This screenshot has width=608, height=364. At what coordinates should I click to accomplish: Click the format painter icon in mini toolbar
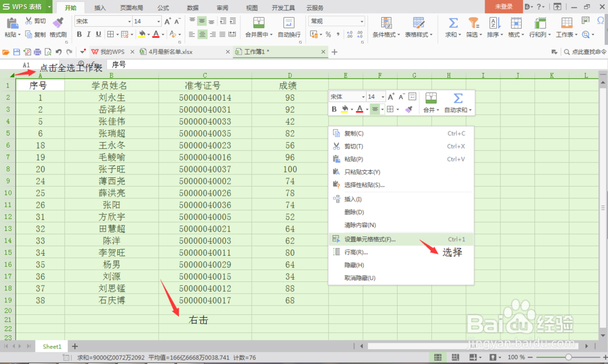(409, 109)
